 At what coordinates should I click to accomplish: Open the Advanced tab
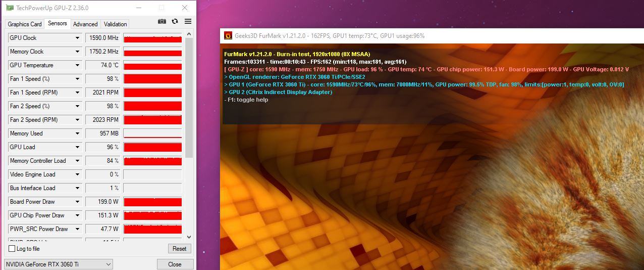85,24
